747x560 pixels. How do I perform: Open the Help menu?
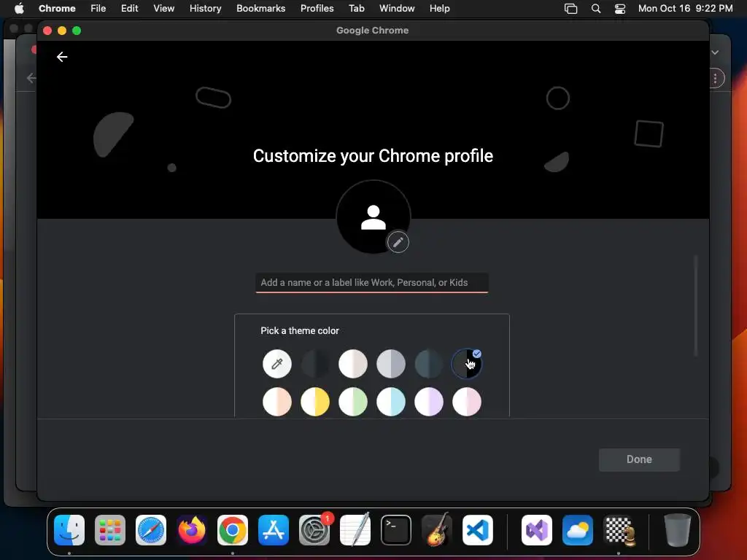pos(439,8)
